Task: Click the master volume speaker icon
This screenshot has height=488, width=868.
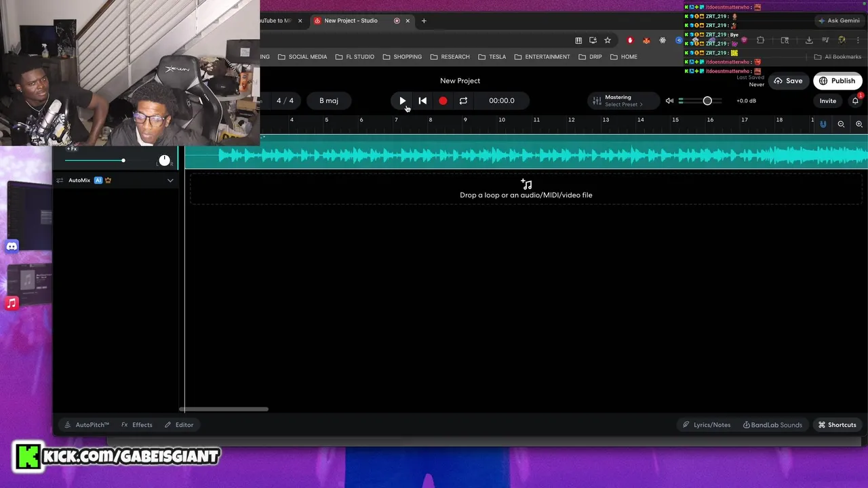Action: pos(669,100)
